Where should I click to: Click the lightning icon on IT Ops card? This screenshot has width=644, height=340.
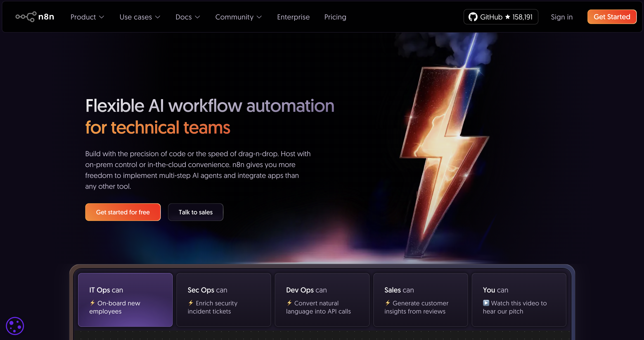click(92, 303)
